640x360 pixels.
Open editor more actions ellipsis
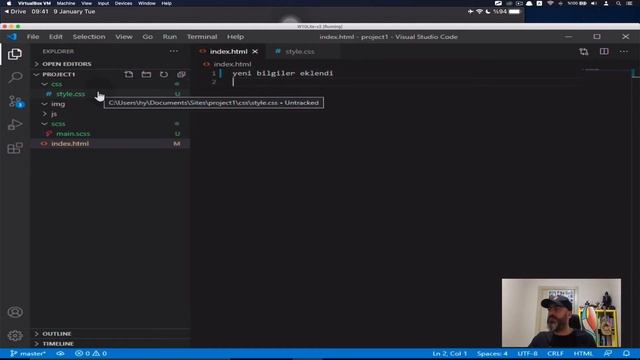(x=624, y=51)
